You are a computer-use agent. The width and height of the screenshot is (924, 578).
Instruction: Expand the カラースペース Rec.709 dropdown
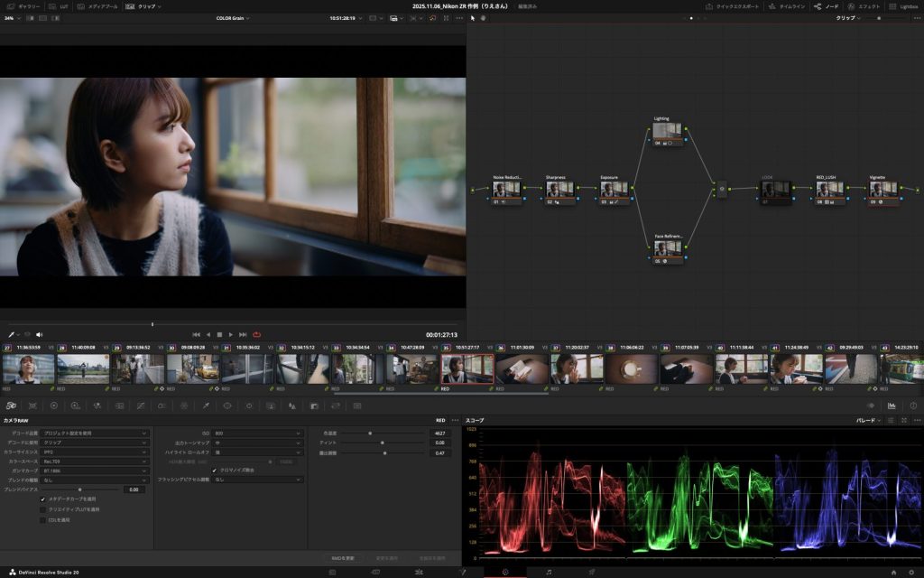[95, 461]
